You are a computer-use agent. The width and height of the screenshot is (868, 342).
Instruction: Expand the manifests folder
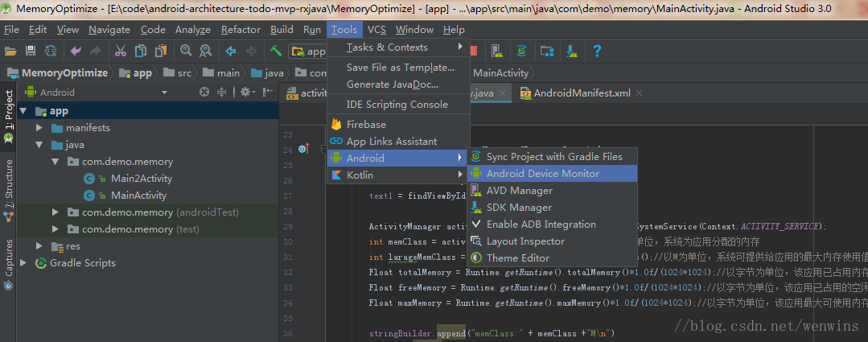(x=39, y=128)
